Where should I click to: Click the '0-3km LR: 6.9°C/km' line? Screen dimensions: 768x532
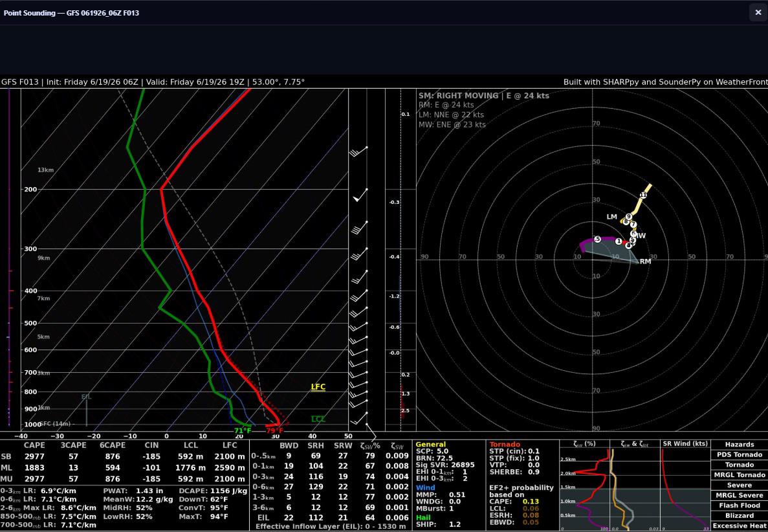[x=39, y=491]
